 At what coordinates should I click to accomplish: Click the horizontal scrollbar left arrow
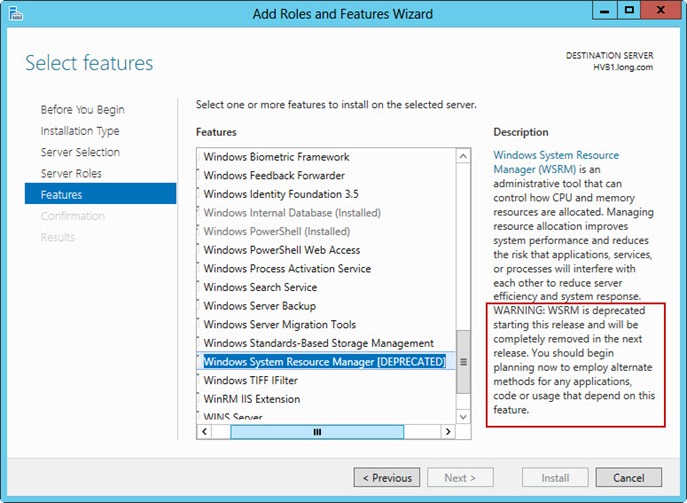(205, 432)
